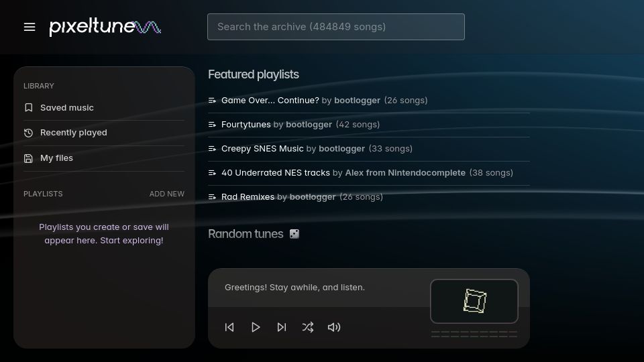Open Fourtytunes playlist
The height and width of the screenshot is (362, 644).
coord(246,125)
